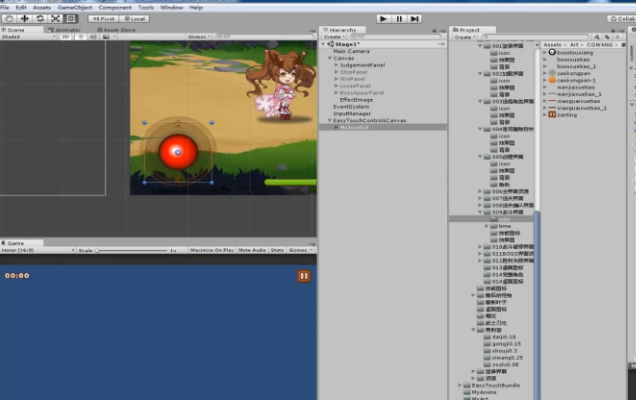Click the Scene view search field

pyautogui.click(x=264, y=37)
